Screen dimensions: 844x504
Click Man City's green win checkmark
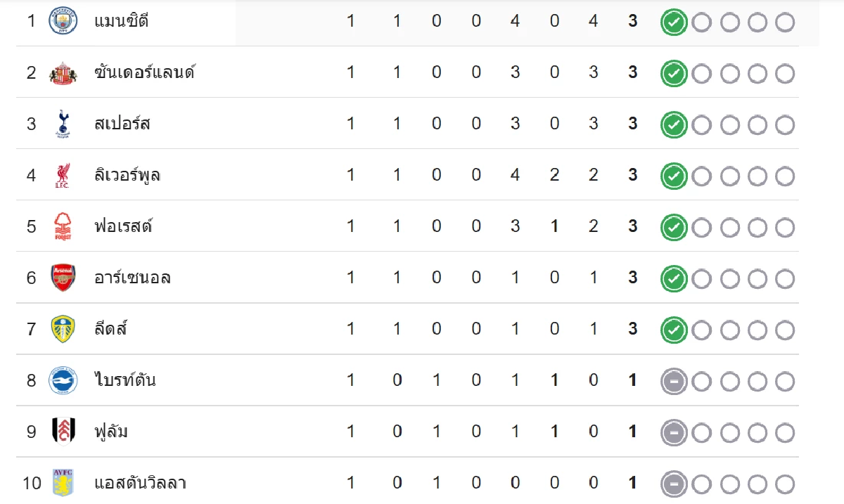pos(673,22)
